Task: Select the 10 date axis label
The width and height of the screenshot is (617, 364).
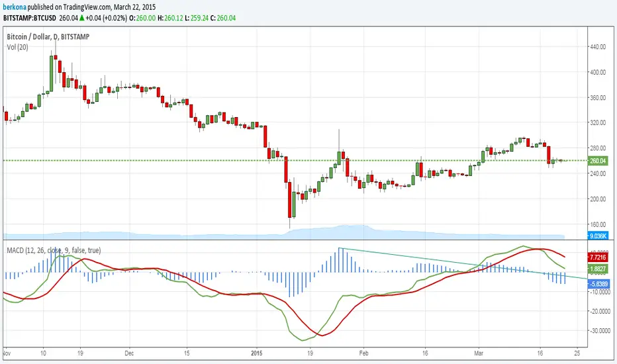Action: click(x=43, y=353)
